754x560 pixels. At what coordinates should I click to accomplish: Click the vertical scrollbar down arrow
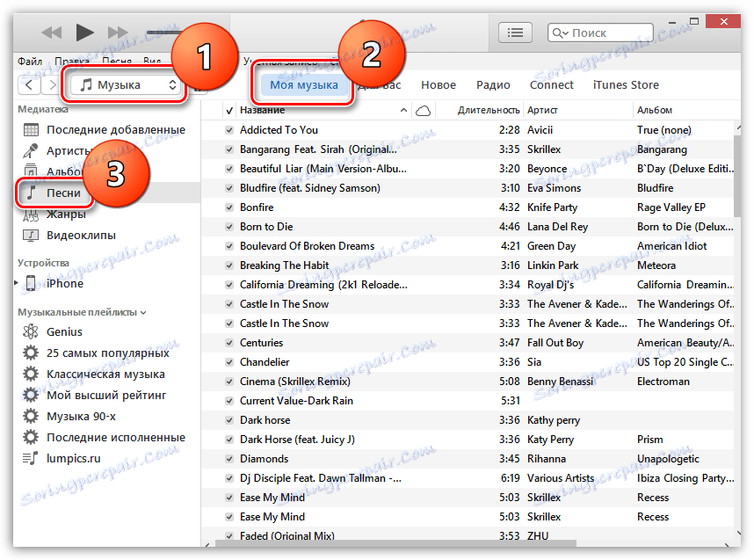pos(738,533)
